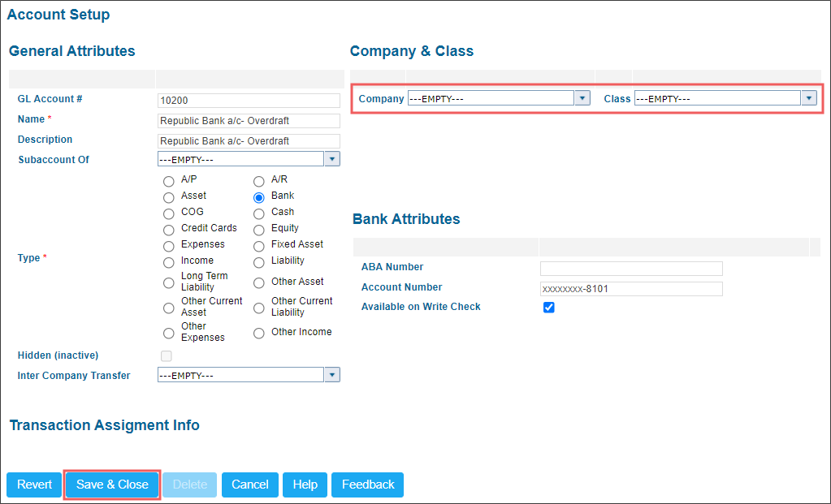Open the Class dropdown menu
The height and width of the screenshot is (504, 831).
coord(809,97)
